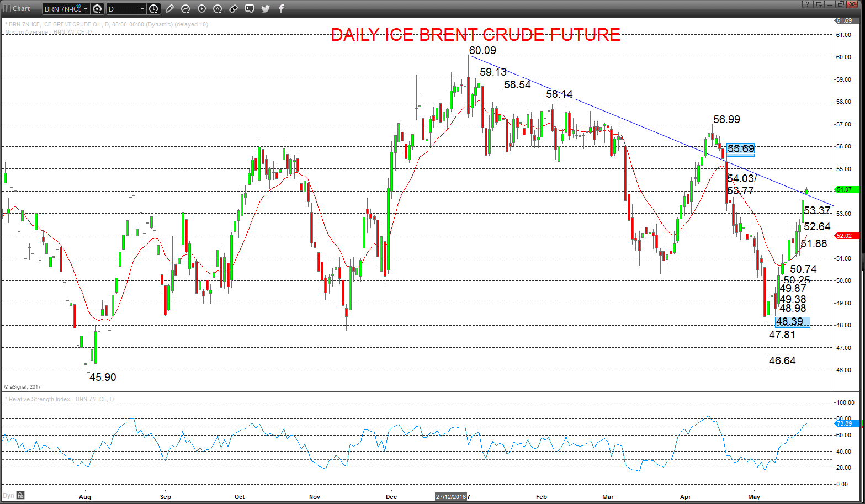Screen dimensions: 865x504
Task: Click the bar replay play icon
Action: coord(201,9)
